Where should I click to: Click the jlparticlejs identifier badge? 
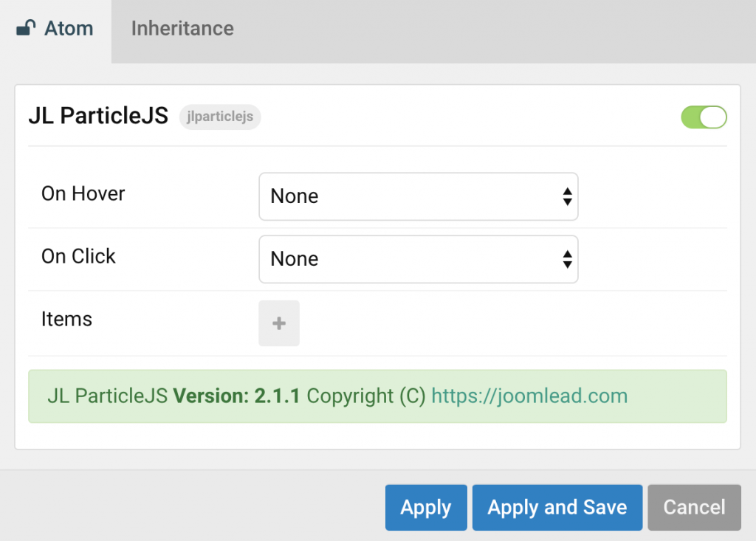(x=219, y=117)
